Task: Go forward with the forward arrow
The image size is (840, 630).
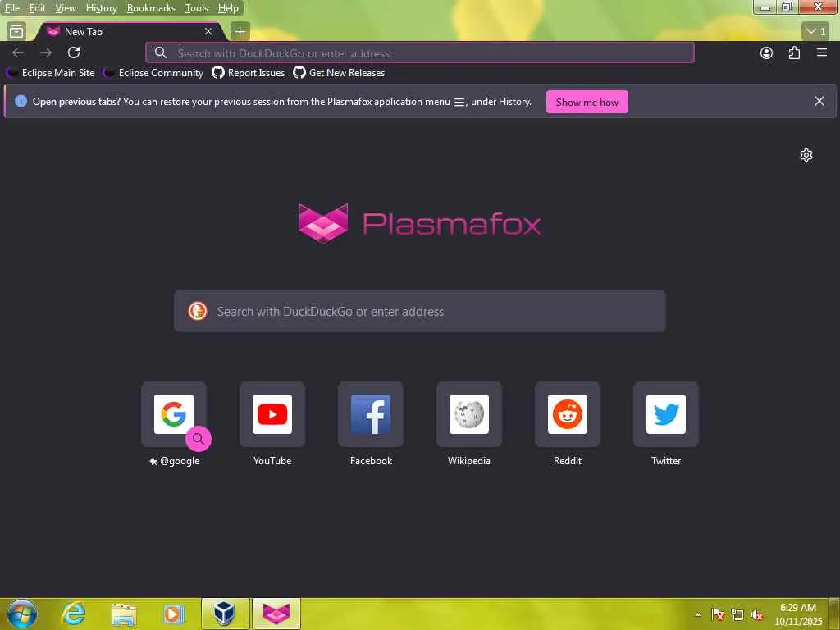Action: click(x=46, y=52)
